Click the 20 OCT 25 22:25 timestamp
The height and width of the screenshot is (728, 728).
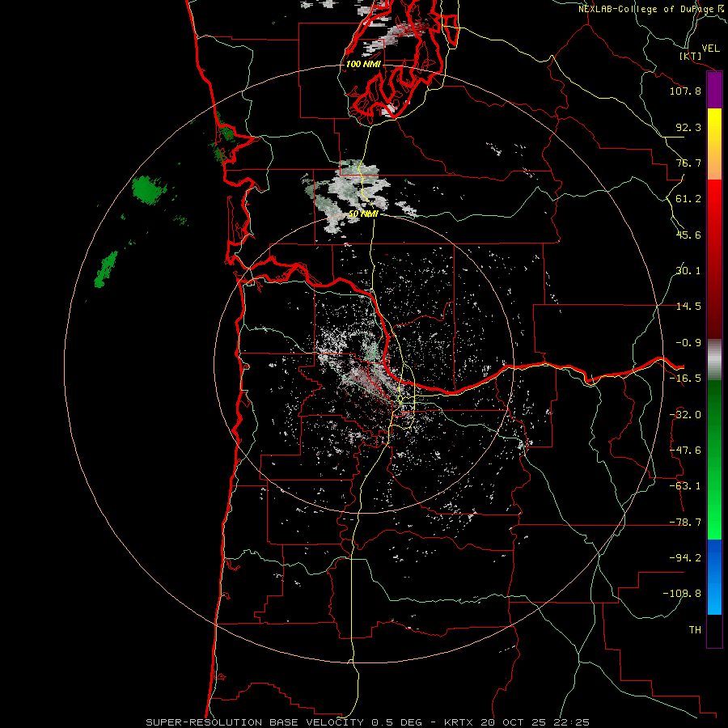(x=535, y=722)
